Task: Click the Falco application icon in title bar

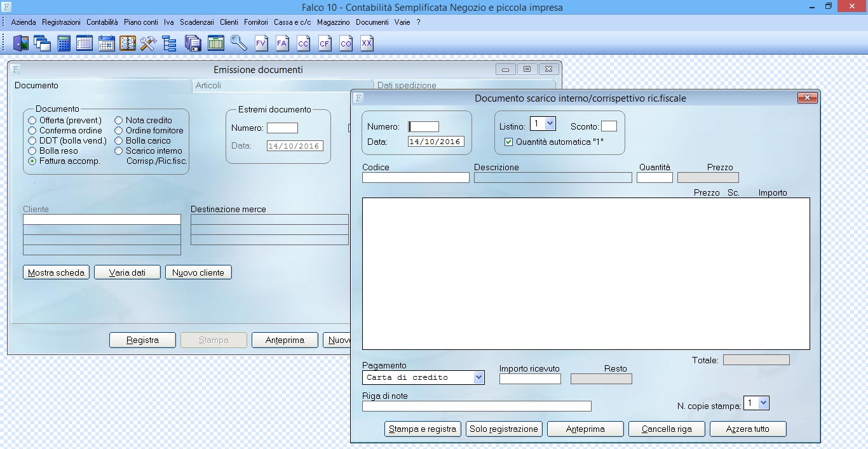Action: pyautogui.click(x=6, y=8)
